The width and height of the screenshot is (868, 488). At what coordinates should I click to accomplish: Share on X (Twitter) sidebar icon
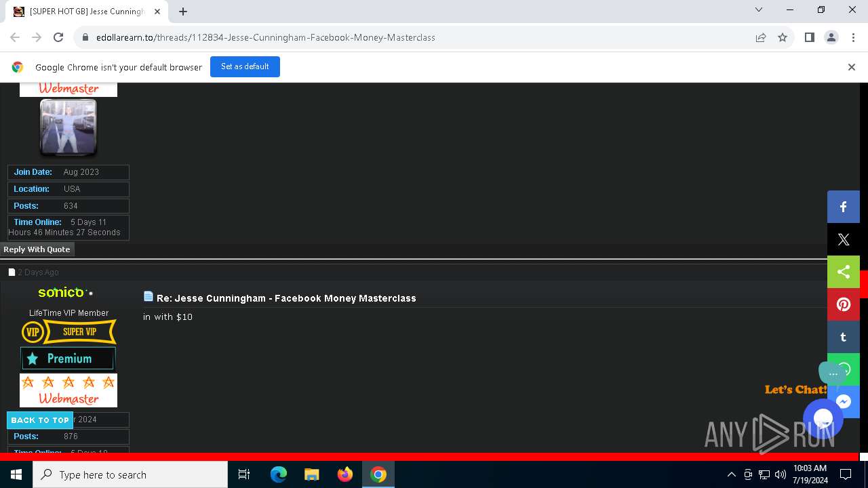click(844, 239)
